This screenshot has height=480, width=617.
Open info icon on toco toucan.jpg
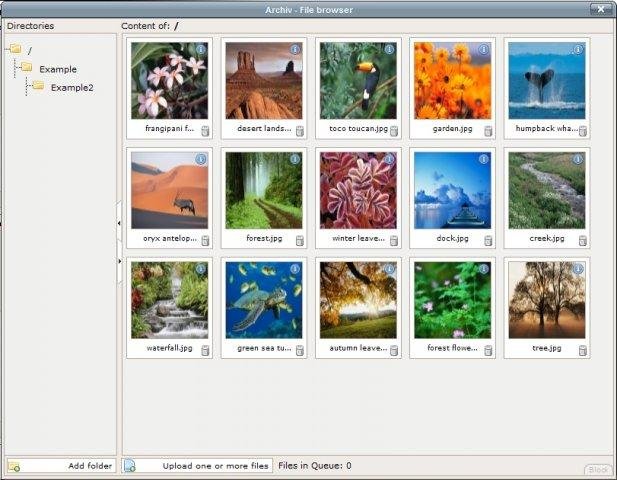coord(389,49)
